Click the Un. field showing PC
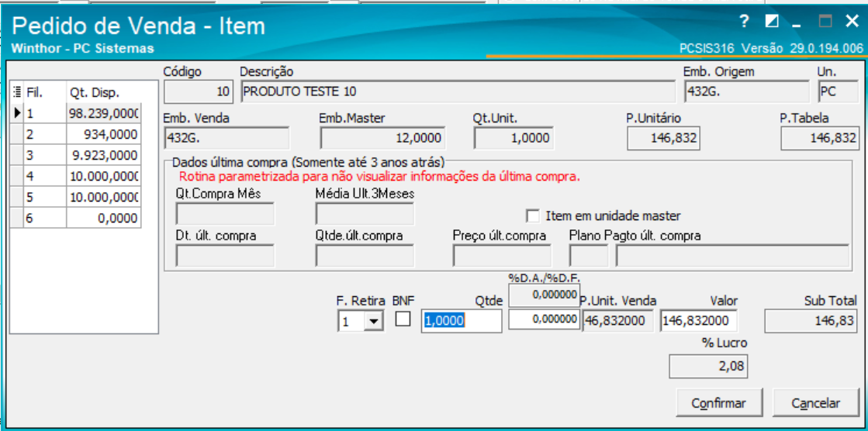Viewport: 868px width, 431px height. 838,91
